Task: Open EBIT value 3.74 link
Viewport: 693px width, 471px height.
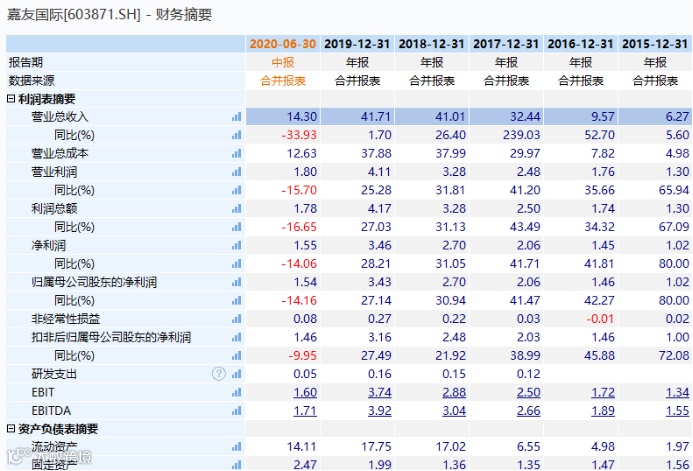Action: [x=379, y=392]
